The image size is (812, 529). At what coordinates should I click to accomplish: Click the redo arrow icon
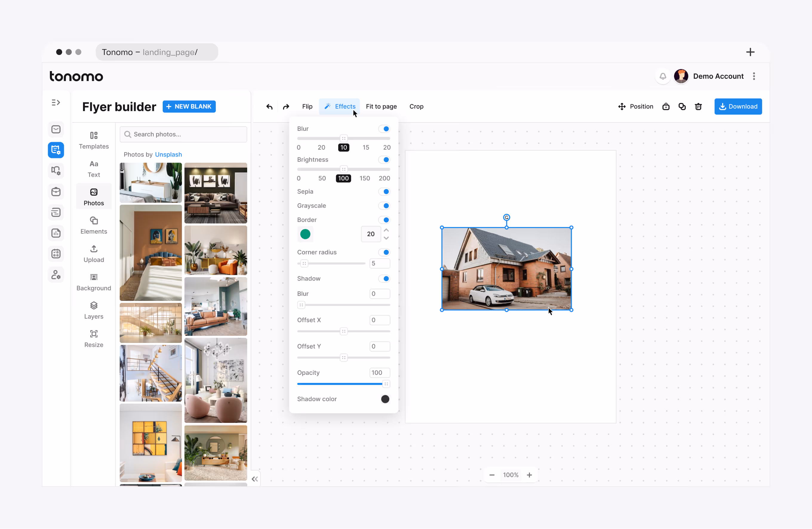pyautogui.click(x=286, y=107)
